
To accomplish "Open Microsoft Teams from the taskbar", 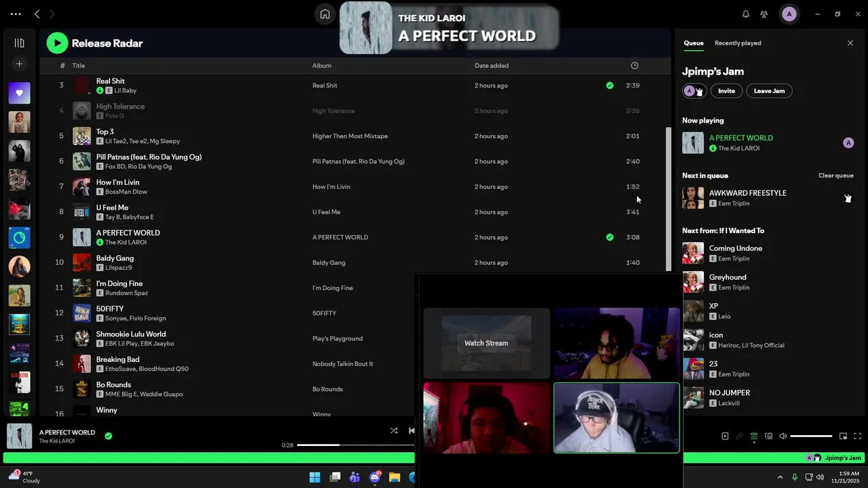I will pyautogui.click(x=355, y=477).
